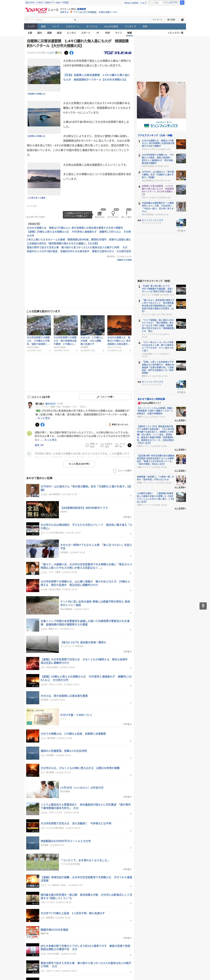Image resolution: width=210 pixels, height=980 pixels.
Task: Select ライブ tab in blue navigation bar
Action: (56, 26)
